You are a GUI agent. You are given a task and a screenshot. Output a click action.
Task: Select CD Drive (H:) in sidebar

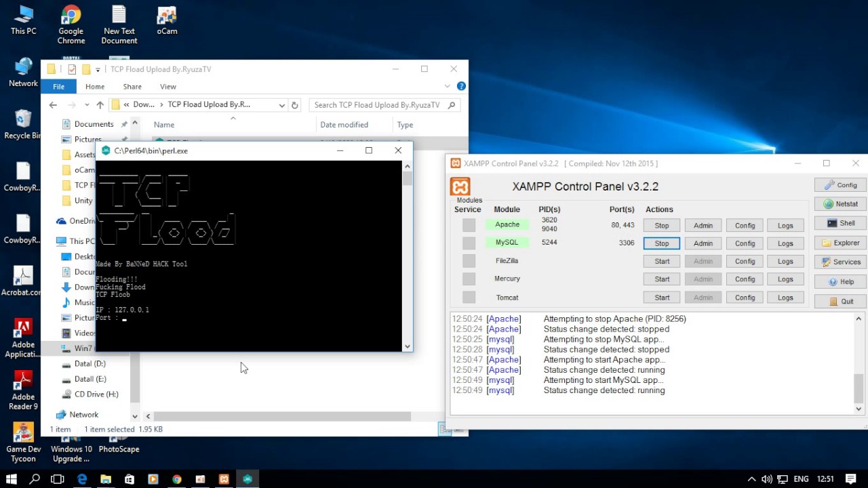tap(96, 394)
